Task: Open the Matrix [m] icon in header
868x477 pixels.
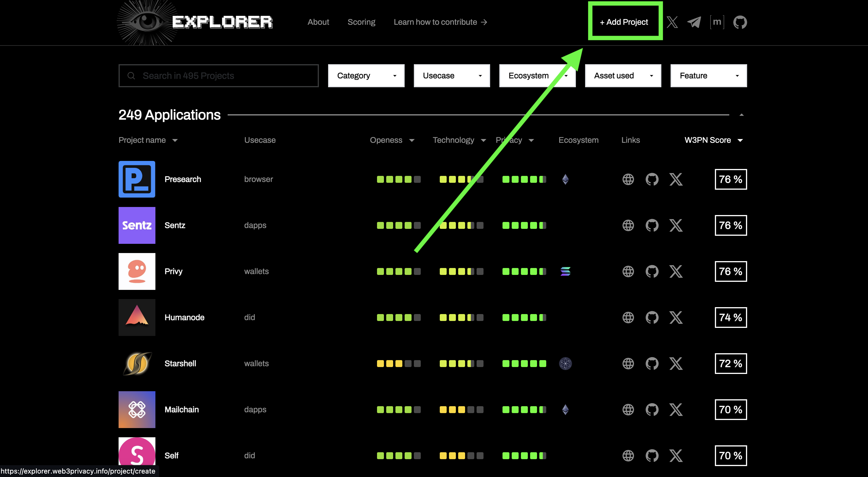Action: click(717, 22)
